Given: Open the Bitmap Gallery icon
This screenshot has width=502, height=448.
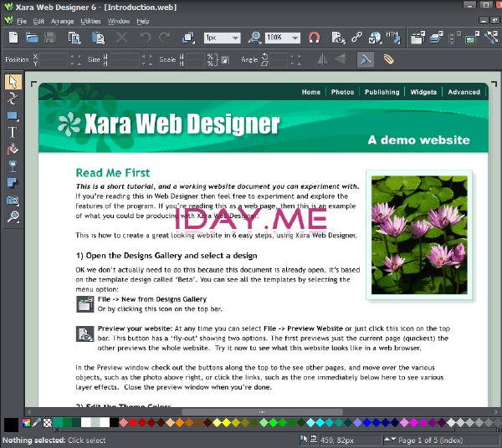Looking at the screenshot, I should point(472,38).
